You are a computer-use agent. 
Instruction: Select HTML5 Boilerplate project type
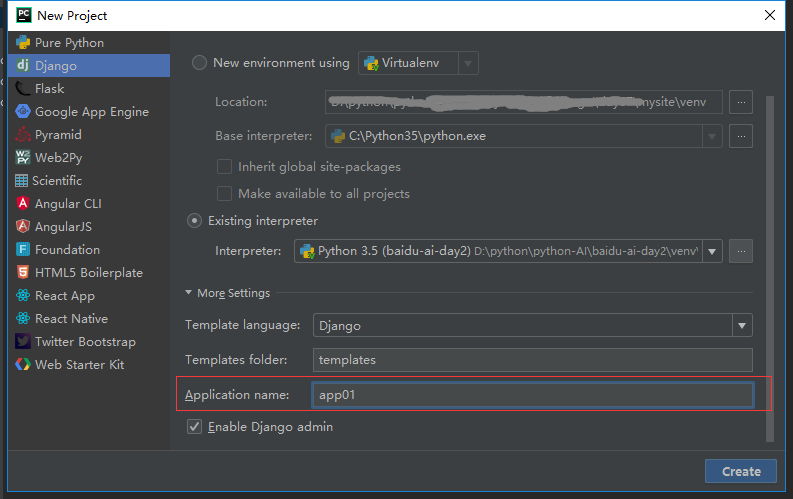(x=89, y=272)
